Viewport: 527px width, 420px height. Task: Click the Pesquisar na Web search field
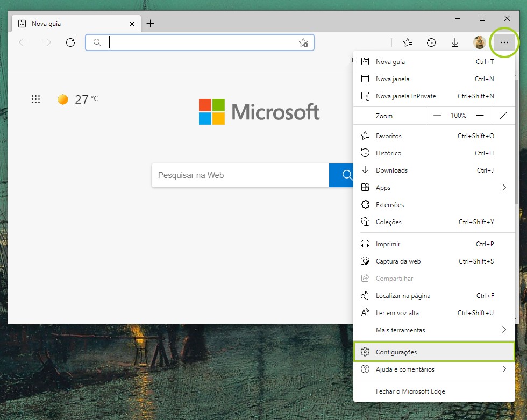pos(240,175)
